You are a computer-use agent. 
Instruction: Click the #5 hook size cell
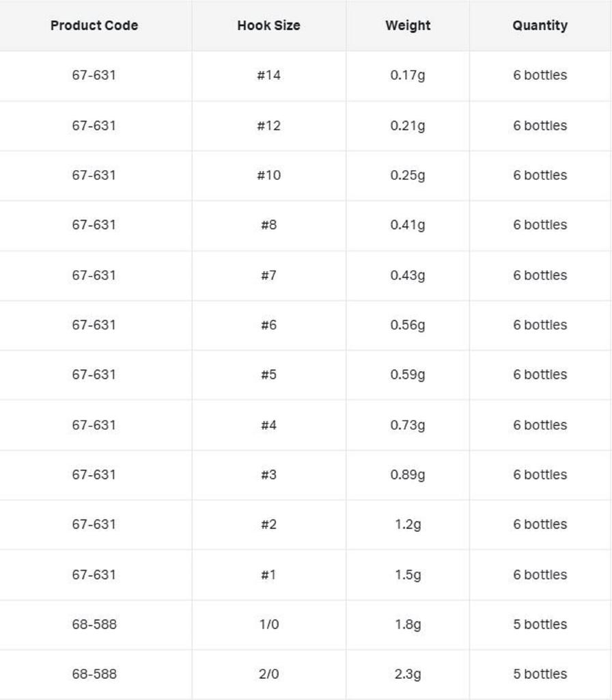[x=268, y=375]
